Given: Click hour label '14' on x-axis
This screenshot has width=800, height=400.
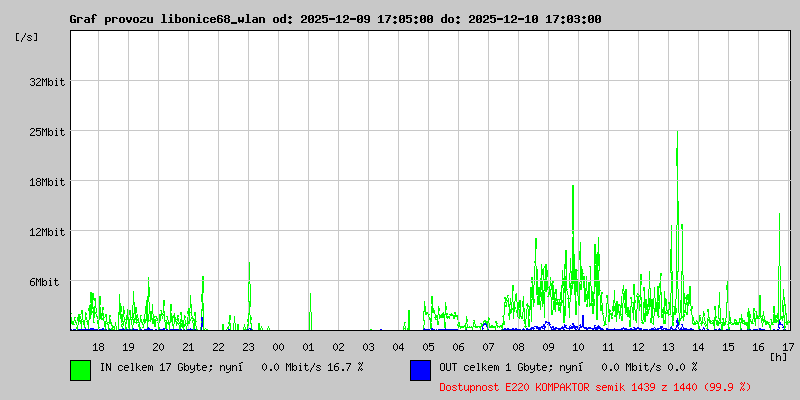Looking at the screenshot, I should (698, 347).
